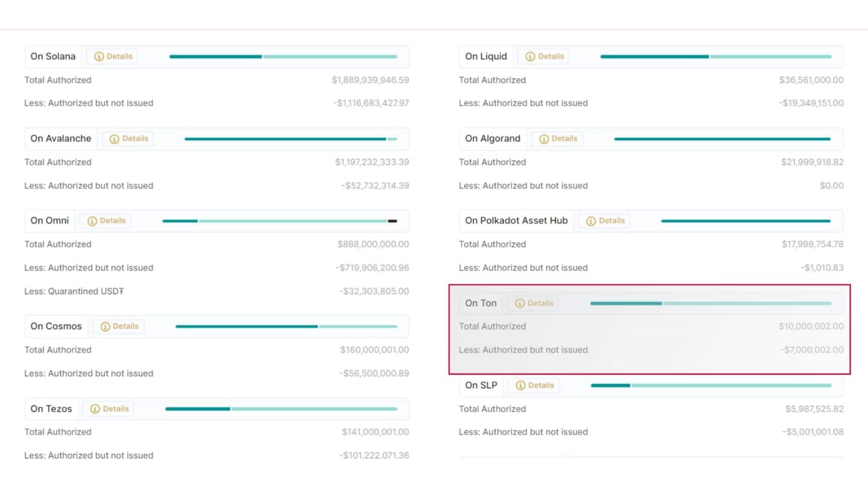Click the info icon on SLP's Details button

(x=520, y=385)
